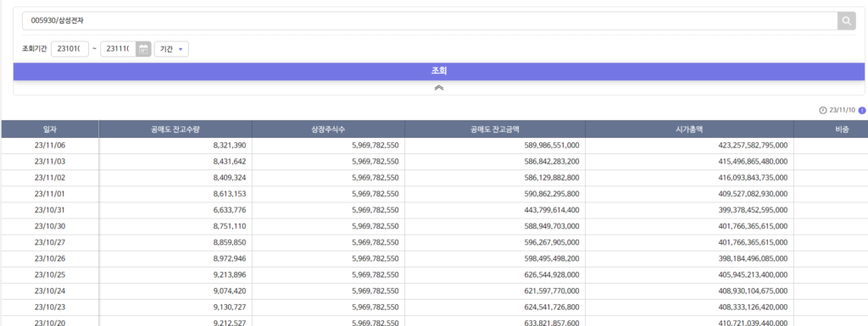Click the balance quantity 9,130,727
868x326 pixels.
pos(229,307)
